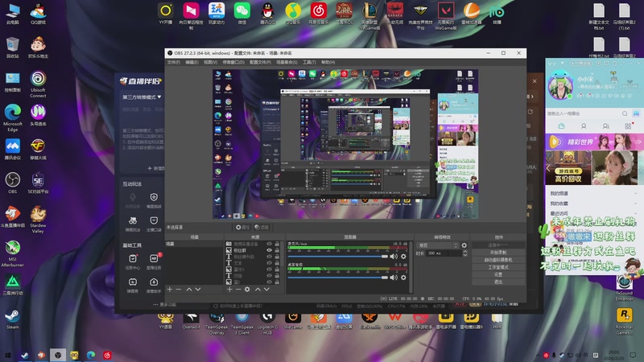Image resolution: width=644 pixels, height=362 pixels.
Task: Open 精彩世界 banner in YY
Action: tap(593, 142)
